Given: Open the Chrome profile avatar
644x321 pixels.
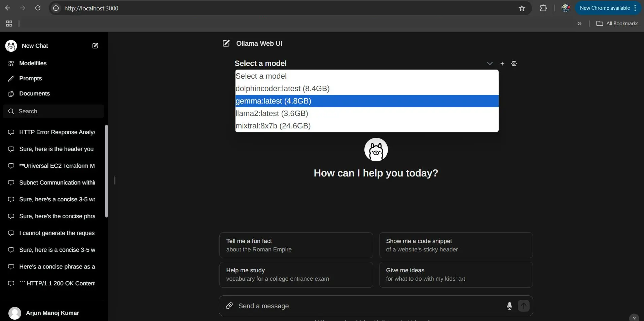Looking at the screenshot, I should [566, 8].
